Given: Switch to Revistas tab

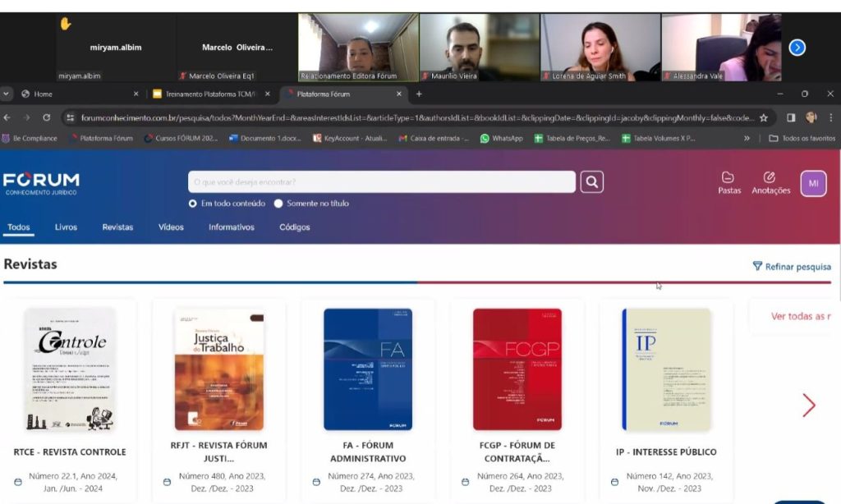Looking at the screenshot, I should [x=117, y=227].
